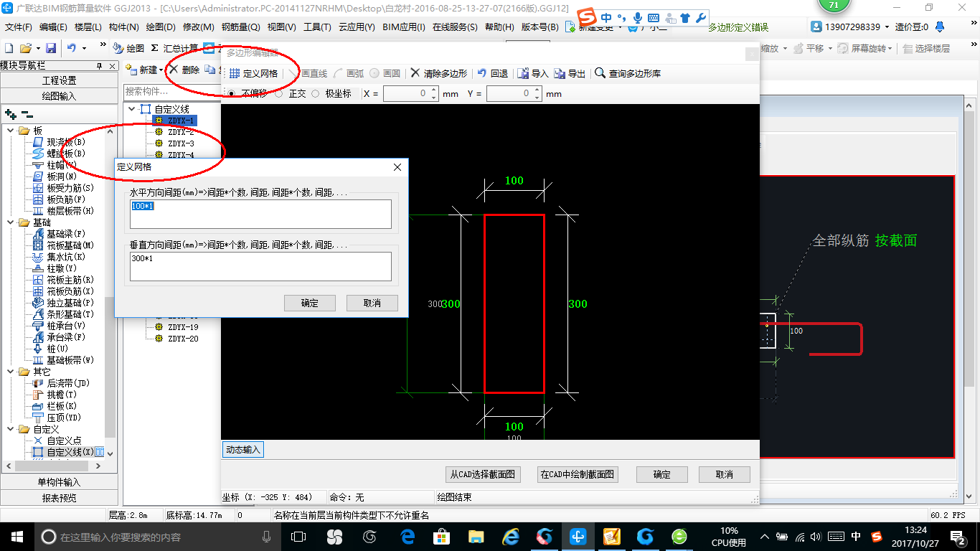The width and height of the screenshot is (980, 551).
Task: Click 查询多边形库 search polygon library
Action: [628, 73]
